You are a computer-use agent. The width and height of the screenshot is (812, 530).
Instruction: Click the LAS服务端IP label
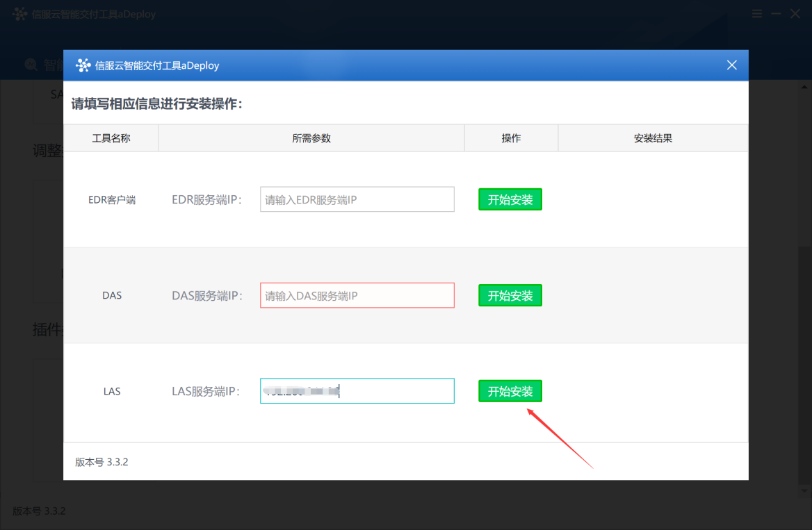206,391
